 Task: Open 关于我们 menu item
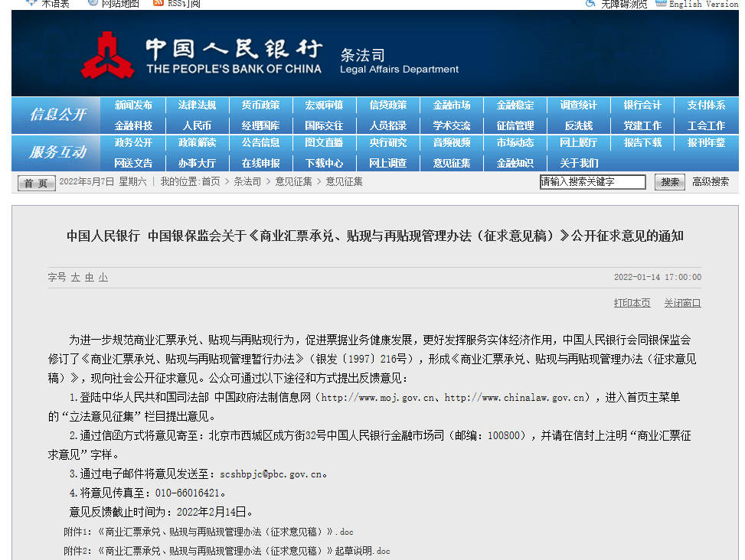[x=579, y=163]
